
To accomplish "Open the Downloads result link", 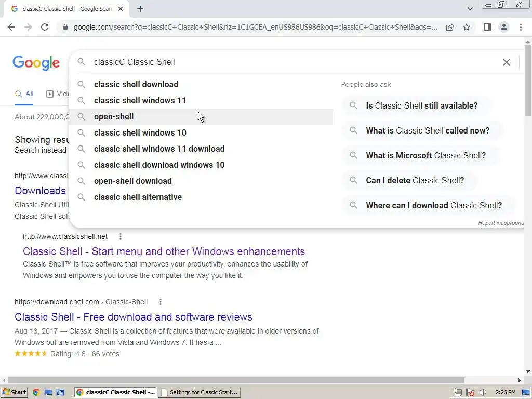I will point(40,191).
